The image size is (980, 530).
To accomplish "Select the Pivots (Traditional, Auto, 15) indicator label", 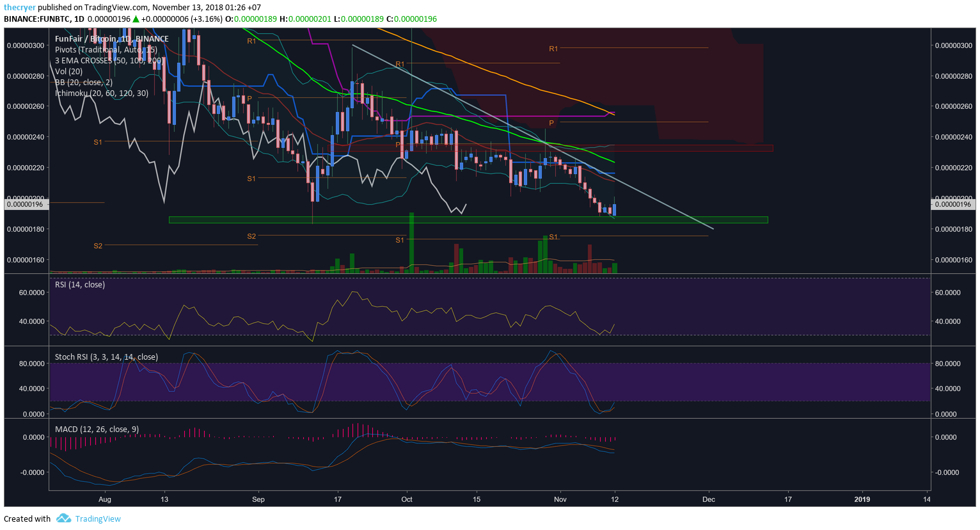I will (106, 49).
